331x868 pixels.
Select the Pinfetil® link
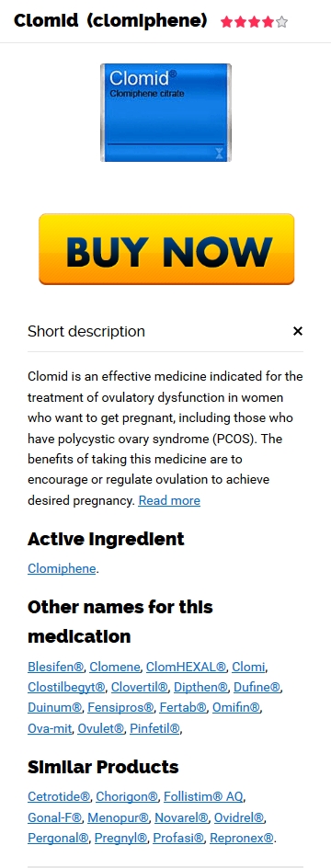pyautogui.click(x=154, y=728)
